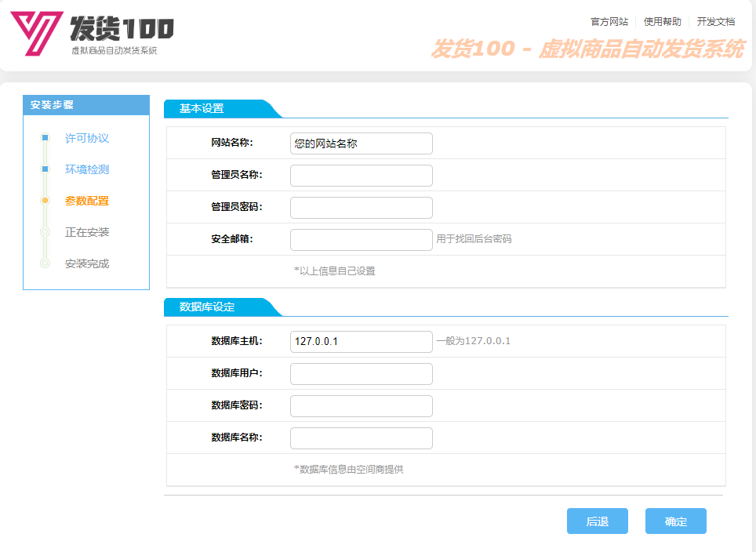Select the 环境检测 step in sidebar
The height and width of the screenshot is (552, 756).
coord(87,169)
